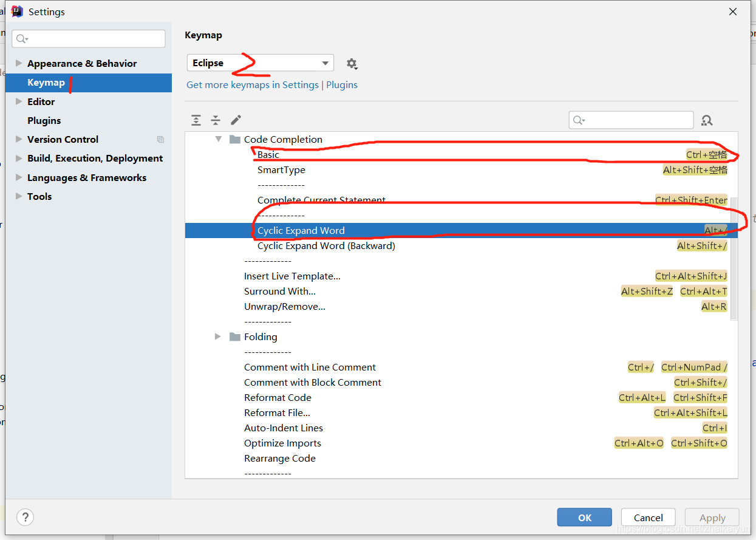This screenshot has height=540, width=756.
Task: Click Collapse All icon in keymap toolbar
Action: coord(216,120)
